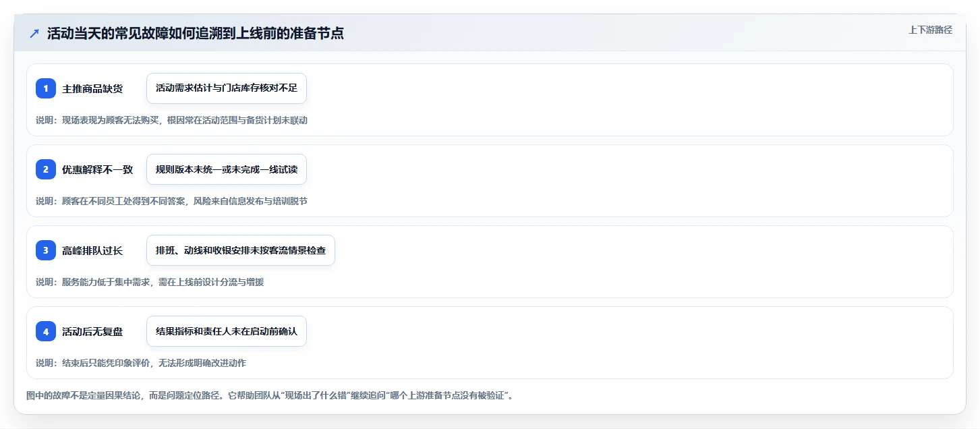Click the 活动后无复盘 label
Viewport: 980px width, 429px height.
tap(92, 331)
